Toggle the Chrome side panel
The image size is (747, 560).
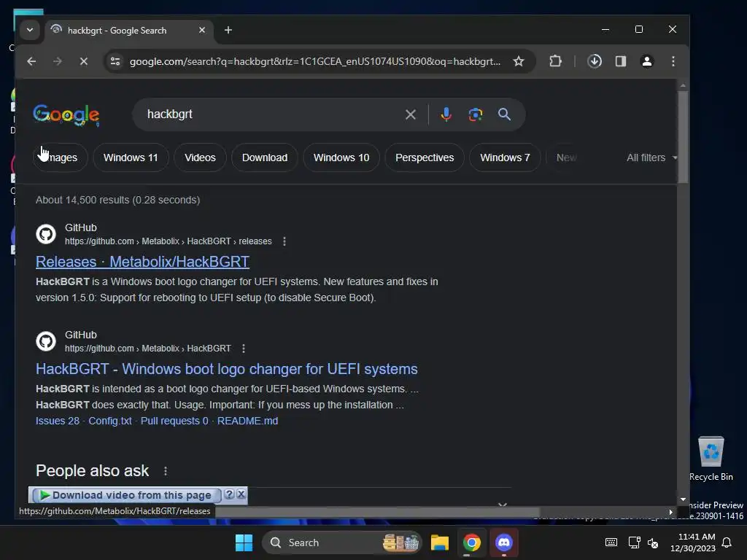[621, 61]
